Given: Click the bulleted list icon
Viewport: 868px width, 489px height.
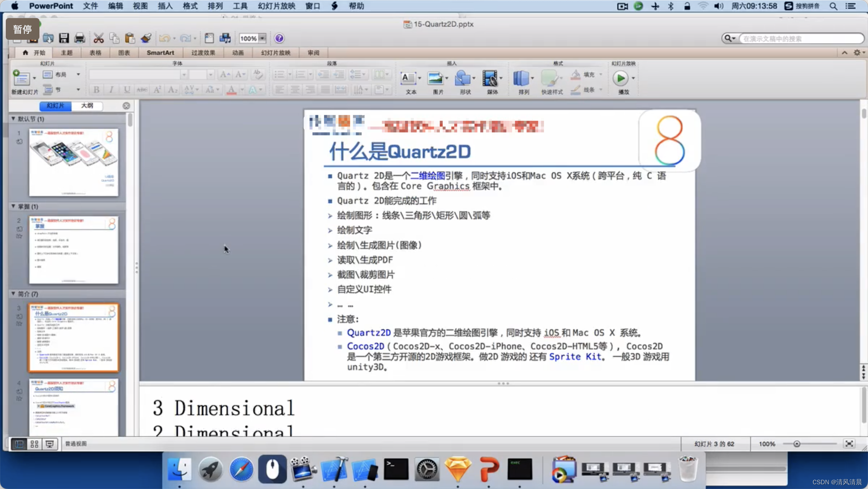Looking at the screenshot, I should click(279, 75).
